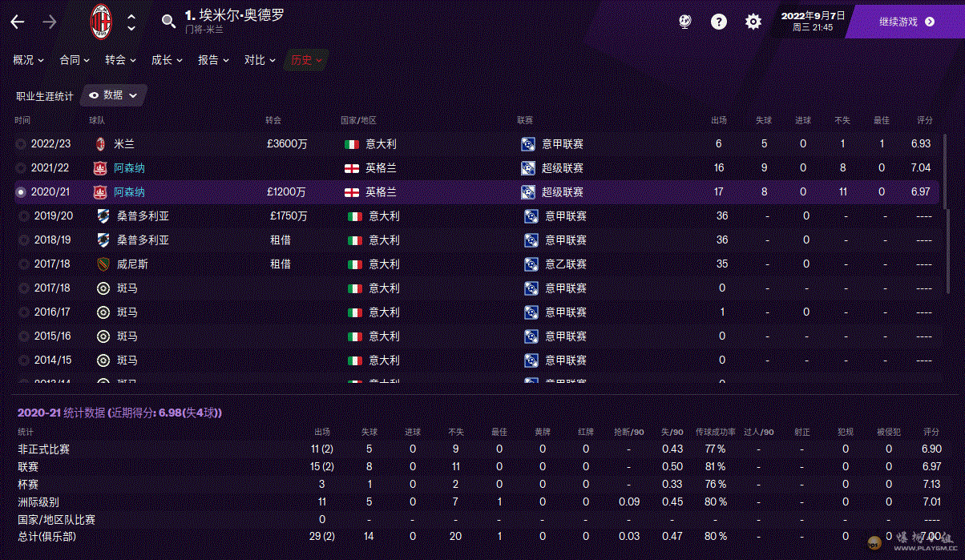Open the 阿森纳 team link in 2021/22 row

(x=129, y=168)
